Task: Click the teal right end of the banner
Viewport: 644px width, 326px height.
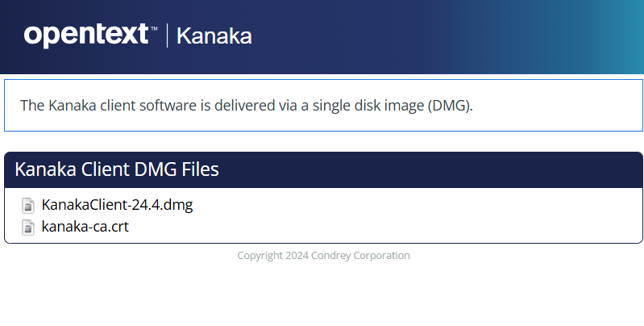Action: click(x=621, y=36)
